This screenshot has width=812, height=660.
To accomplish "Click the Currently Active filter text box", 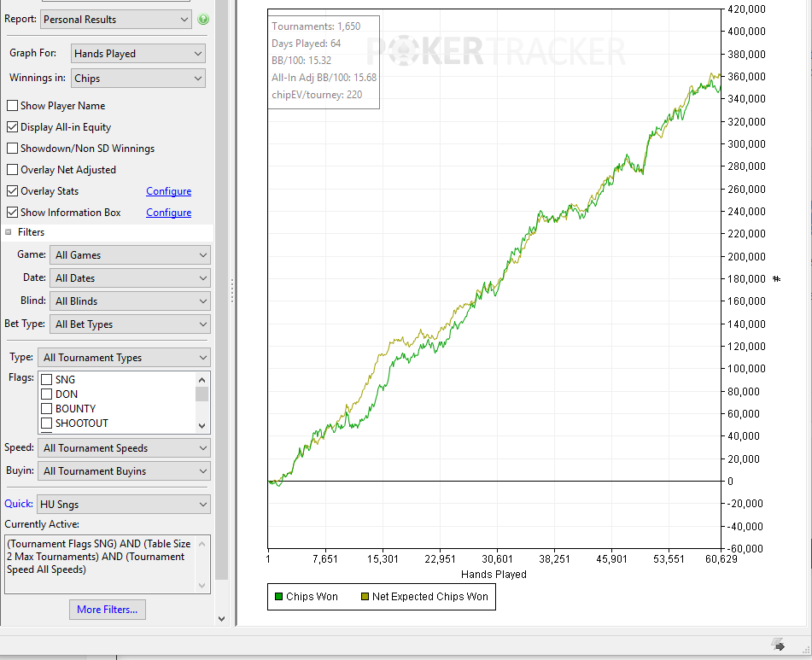I will (x=108, y=564).
